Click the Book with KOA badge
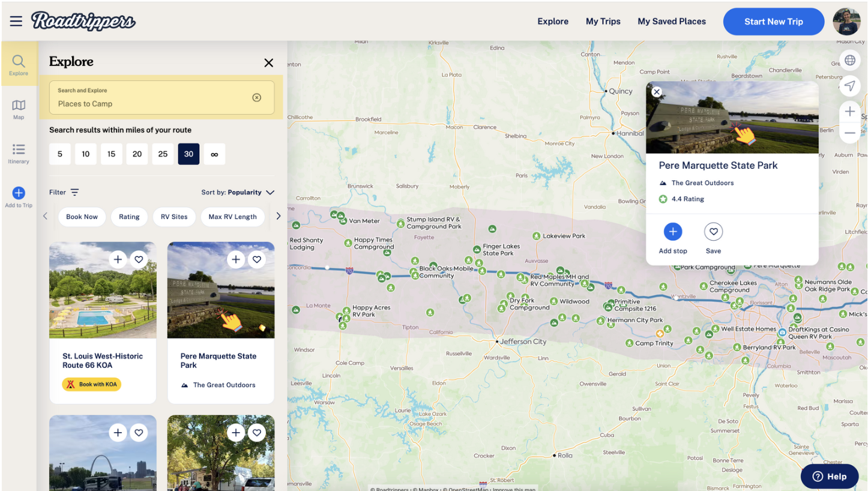 (91, 384)
